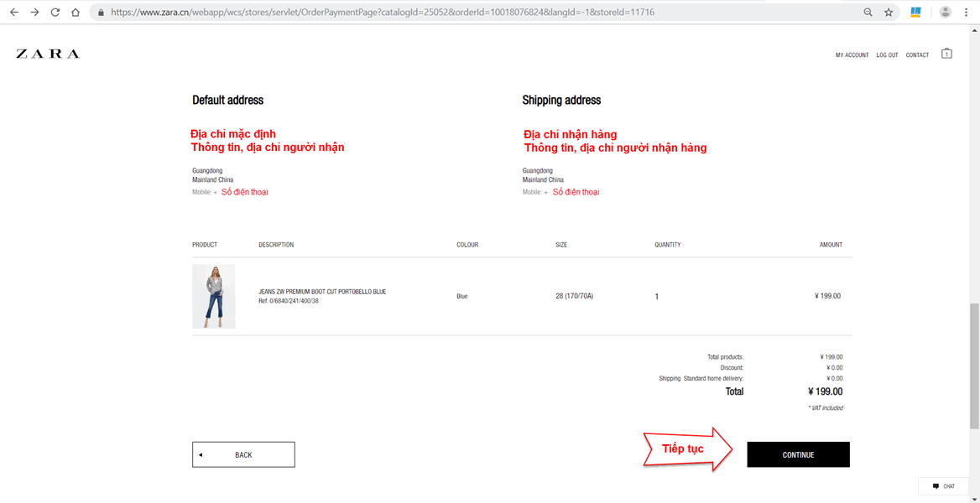Open the browser profile avatar
The height and width of the screenshot is (503, 980).
click(946, 12)
